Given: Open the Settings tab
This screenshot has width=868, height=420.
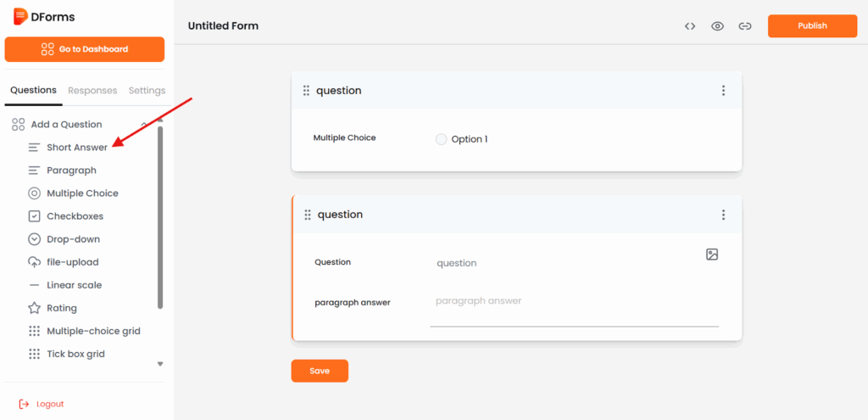Looking at the screenshot, I should point(147,91).
